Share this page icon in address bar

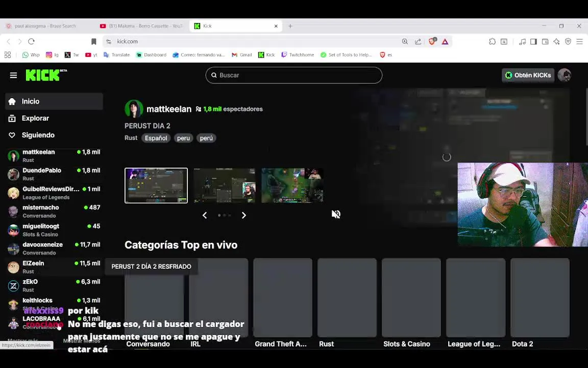pyautogui.click(x=418, y=41)
